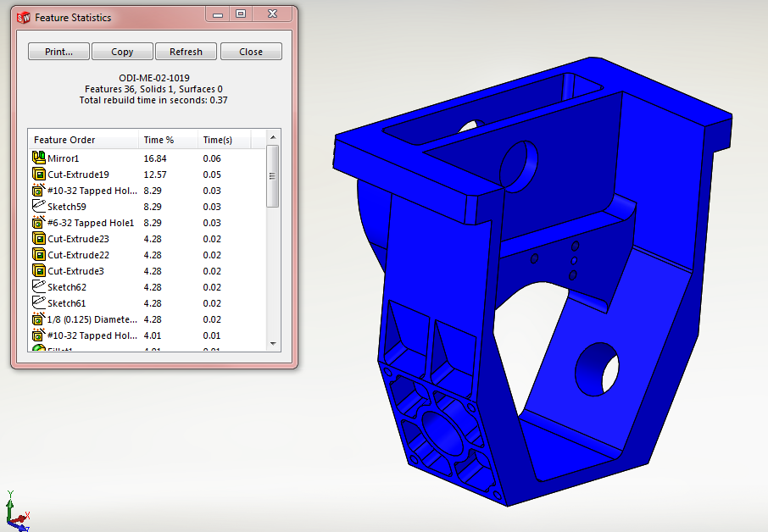
Task: Click the Print... button
Action: tap(58, 52)
